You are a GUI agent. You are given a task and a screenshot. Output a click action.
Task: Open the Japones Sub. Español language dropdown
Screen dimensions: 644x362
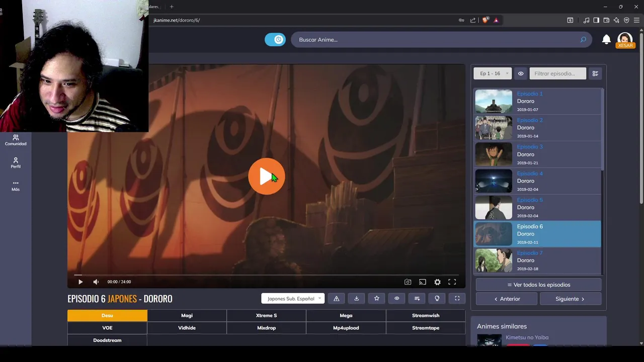(x=293, y=299)
